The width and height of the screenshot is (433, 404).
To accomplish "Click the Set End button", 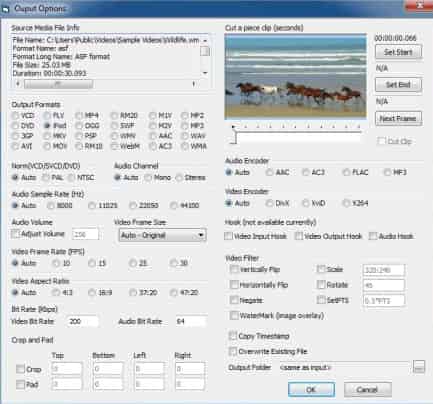I will (398, 85).
